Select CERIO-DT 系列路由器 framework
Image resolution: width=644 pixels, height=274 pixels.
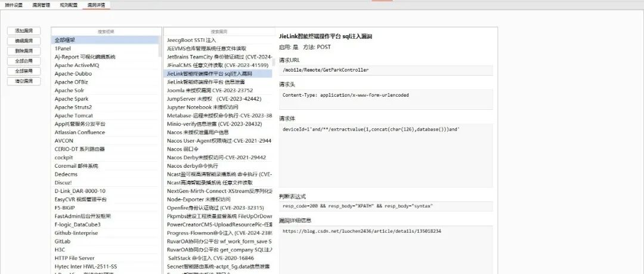tap(105, 149)
